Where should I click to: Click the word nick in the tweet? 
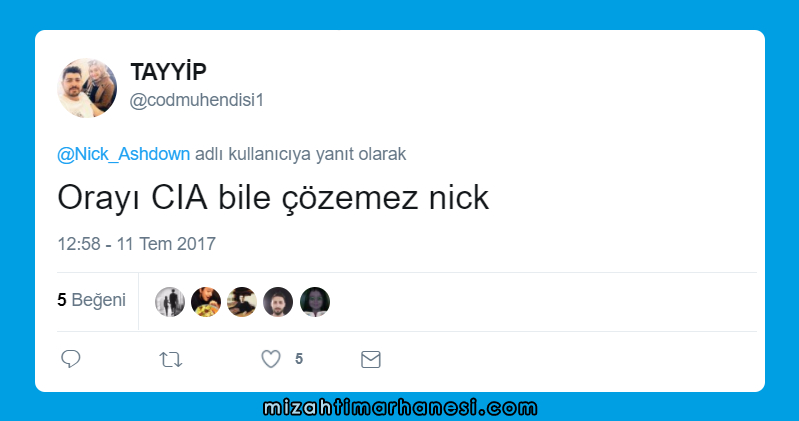tap(459, 198)
